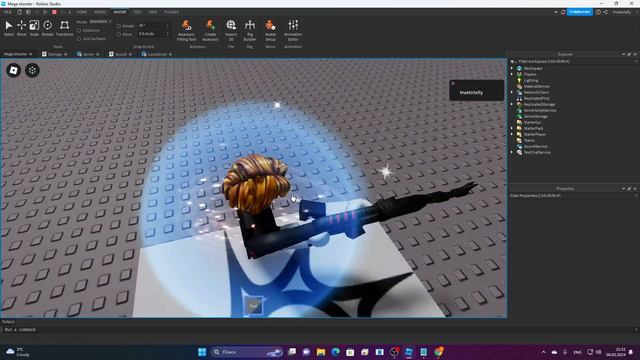
Task: Expand the Workspace node in Explorer
Action: (x=512, y=68)
